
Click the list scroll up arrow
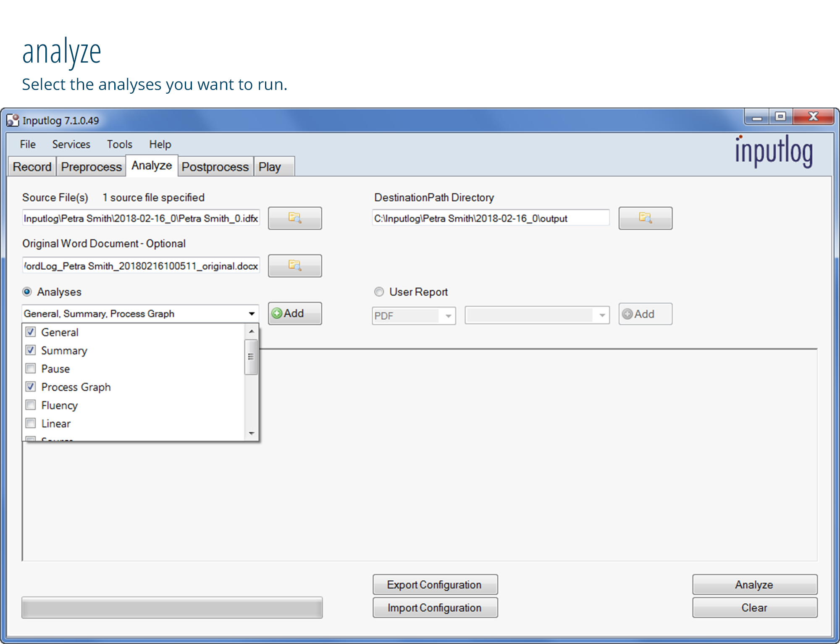[252, 331]
